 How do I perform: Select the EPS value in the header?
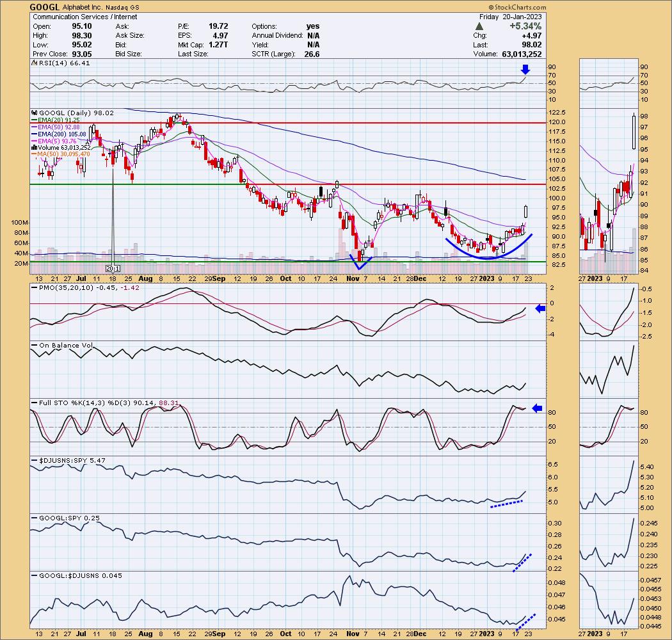(220, 36)
